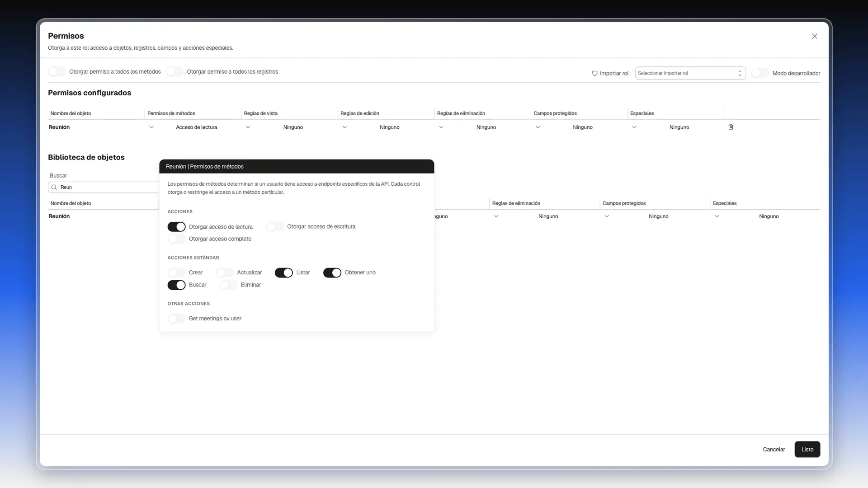Open the Seleccionar Importar rol dropdown

tap(690, 73)
